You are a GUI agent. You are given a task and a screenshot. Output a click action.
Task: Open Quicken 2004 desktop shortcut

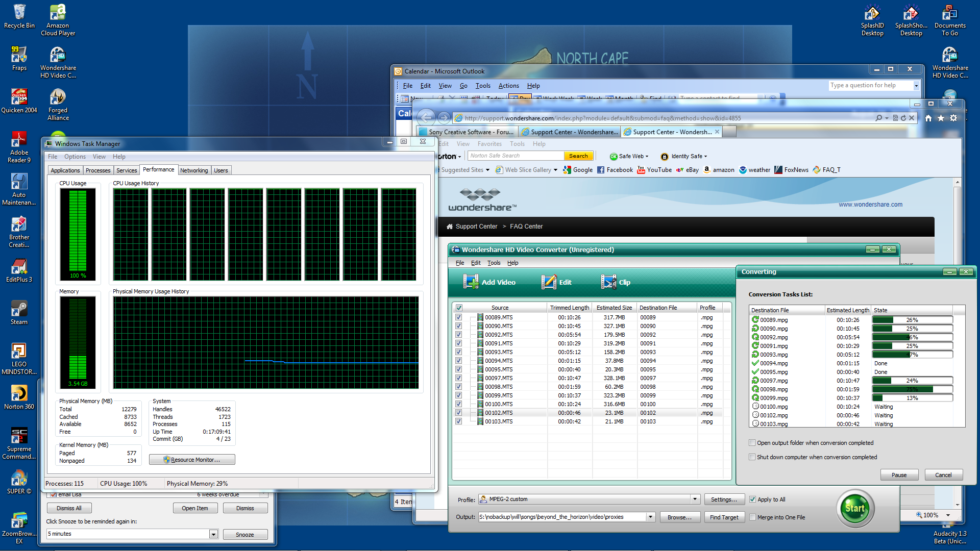19,101
